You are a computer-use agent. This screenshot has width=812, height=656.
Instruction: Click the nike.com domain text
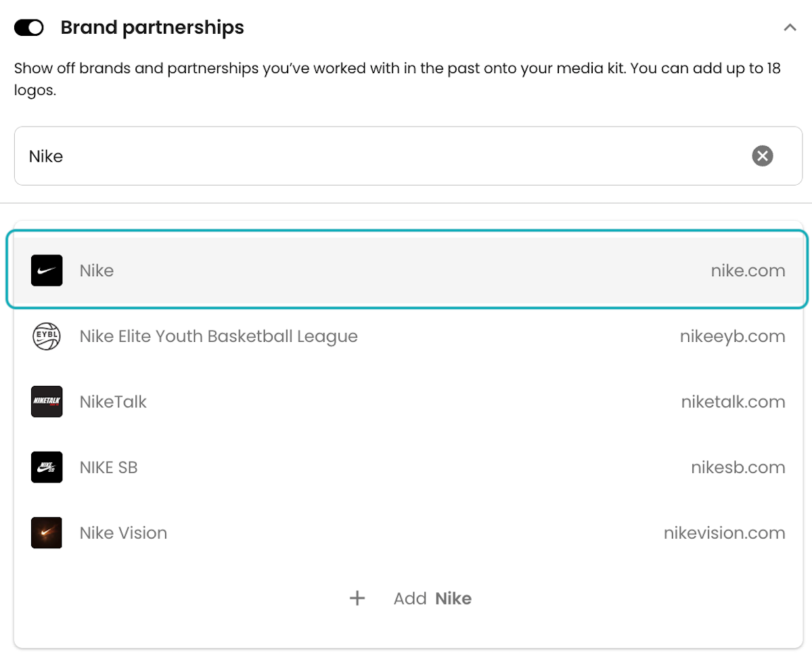click(748, 271)
